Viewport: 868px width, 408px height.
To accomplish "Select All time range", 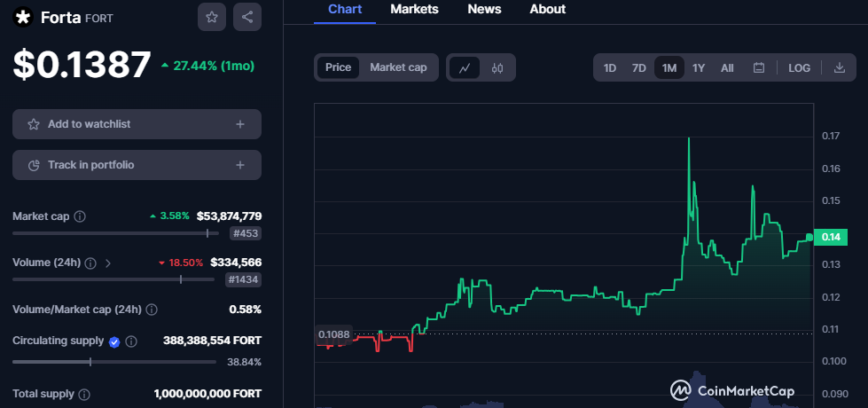I will pos(727,67).
